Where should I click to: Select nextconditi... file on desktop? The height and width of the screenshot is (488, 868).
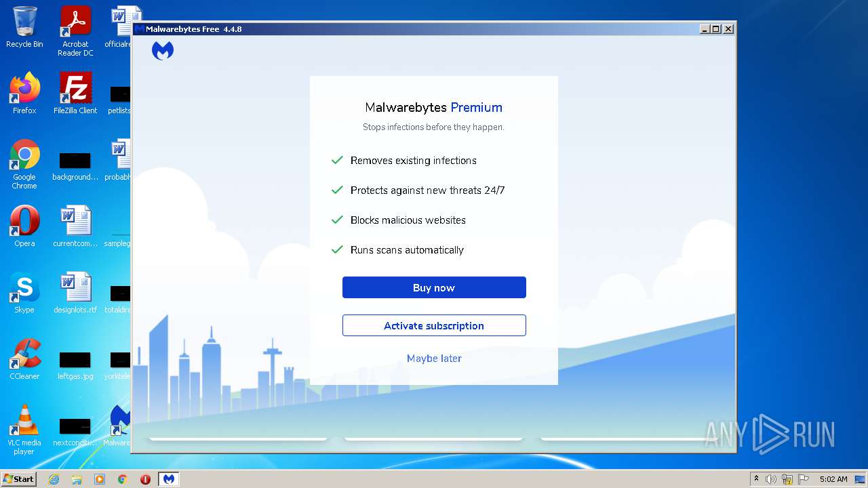[x=75, y=431]
